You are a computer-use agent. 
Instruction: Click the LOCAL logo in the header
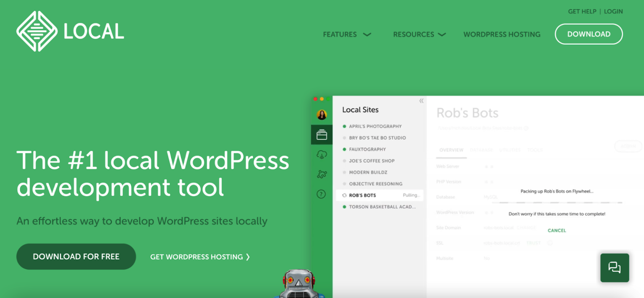69,31
